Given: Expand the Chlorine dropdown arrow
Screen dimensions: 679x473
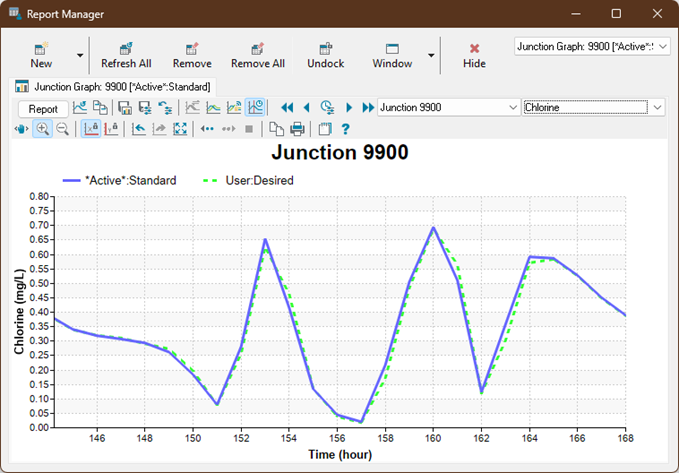Looking at the screenshot, I should 658,107.
